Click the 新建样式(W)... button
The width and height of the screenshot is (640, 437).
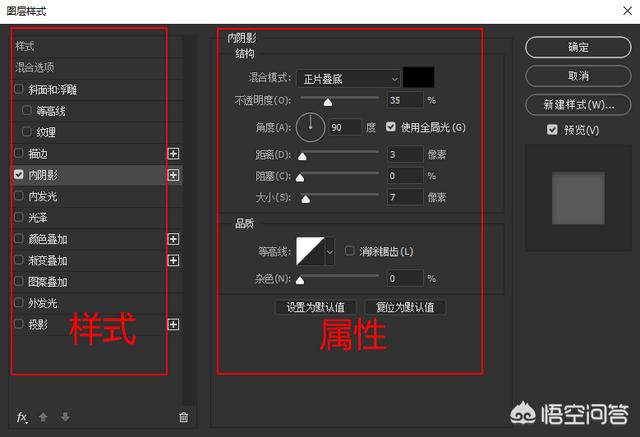pos(578,105)
